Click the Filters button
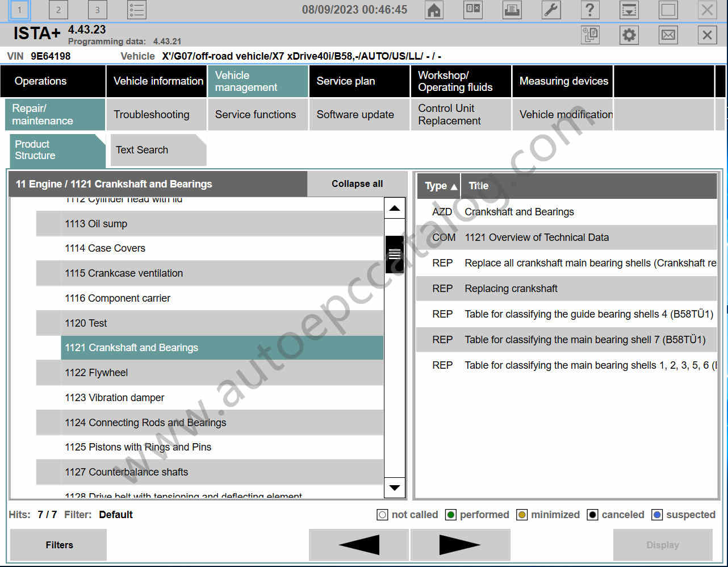The image size is (728, 567). (58, 545)
